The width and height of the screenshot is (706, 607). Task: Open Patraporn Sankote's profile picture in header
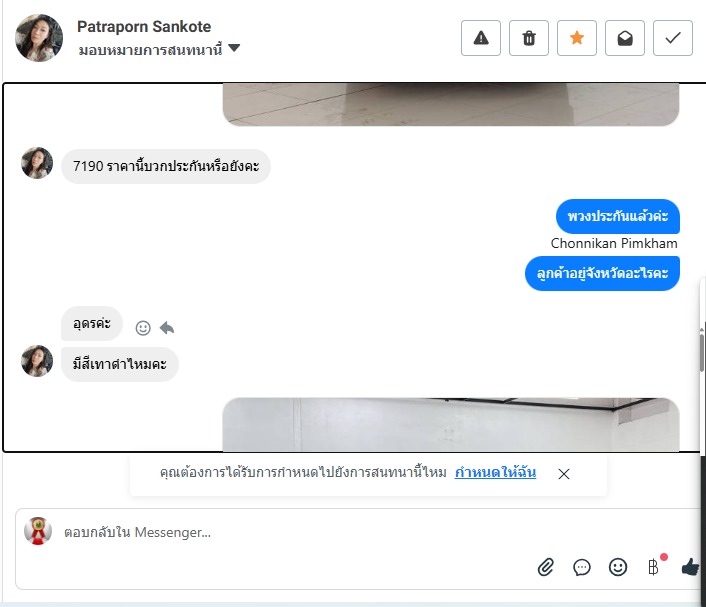(39, 38)
